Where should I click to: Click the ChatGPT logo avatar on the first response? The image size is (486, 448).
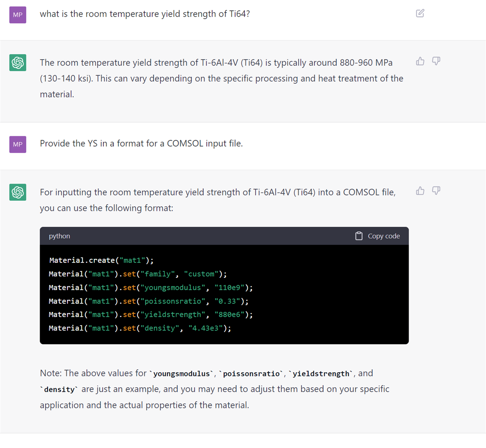point(17,62)
